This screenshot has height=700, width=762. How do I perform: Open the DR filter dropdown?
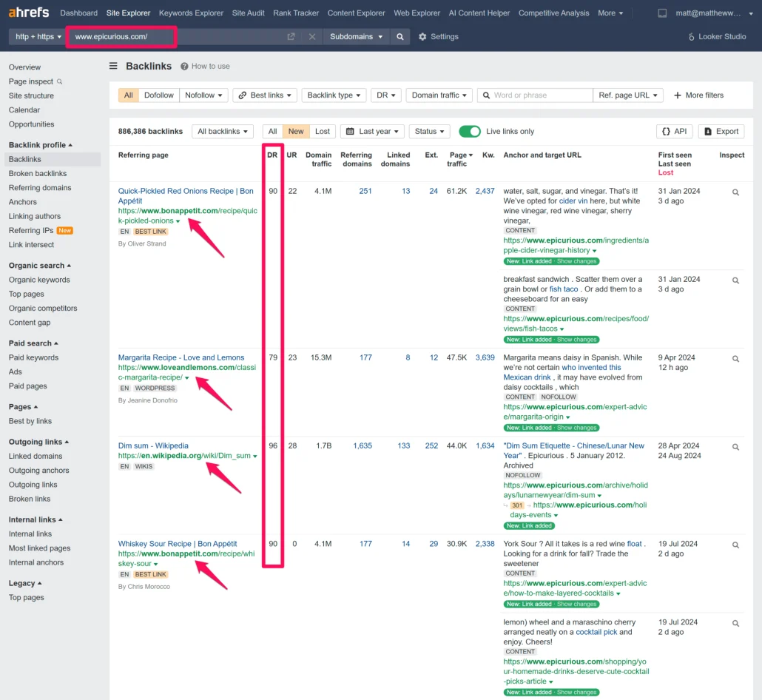coord(386,95)
